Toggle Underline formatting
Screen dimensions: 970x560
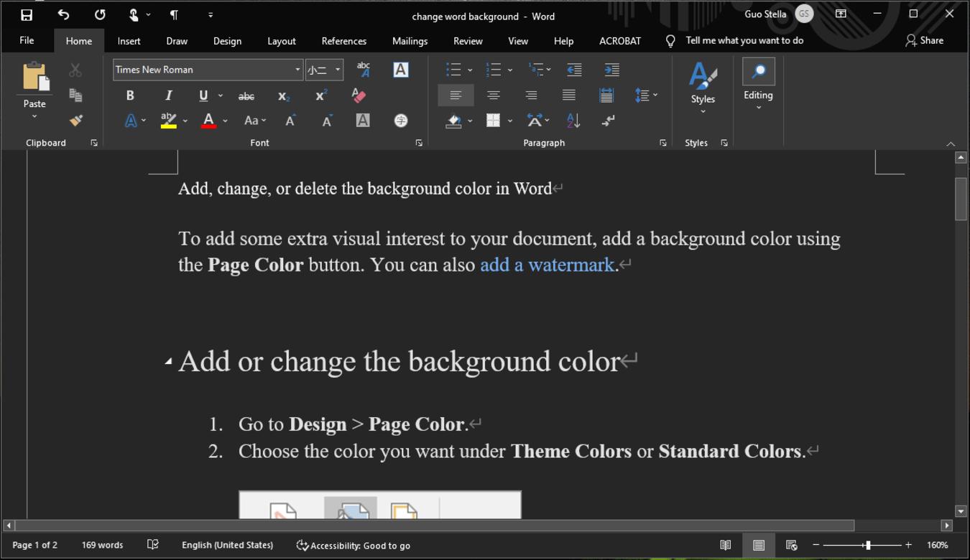pyautogui.click(x=203, y=95)
